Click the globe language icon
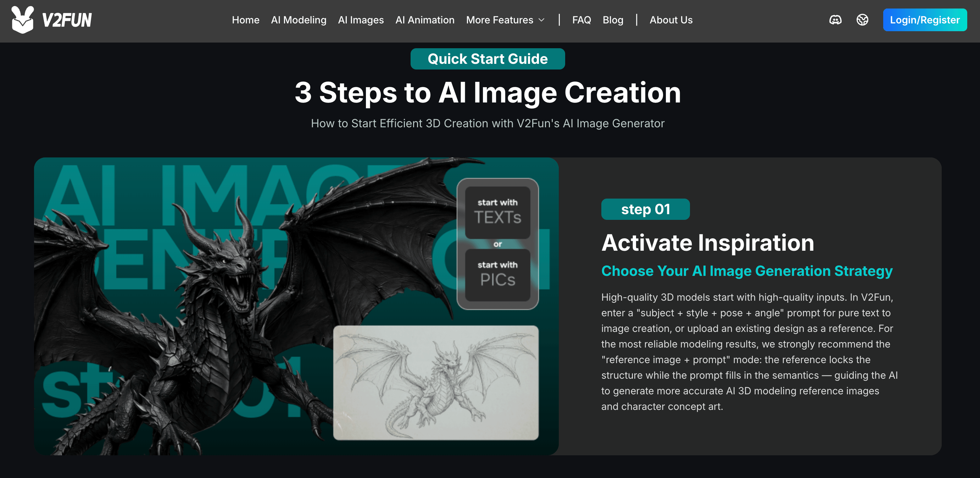This screenshot has height=478, width=980. pyautogui.click(x=862, y=20)
